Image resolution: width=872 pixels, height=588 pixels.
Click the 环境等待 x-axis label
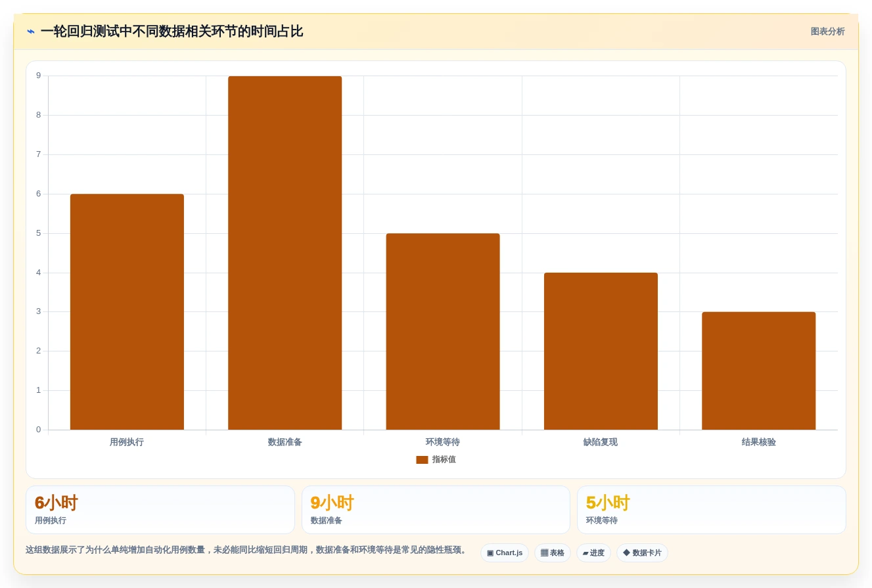pos(443,442)
